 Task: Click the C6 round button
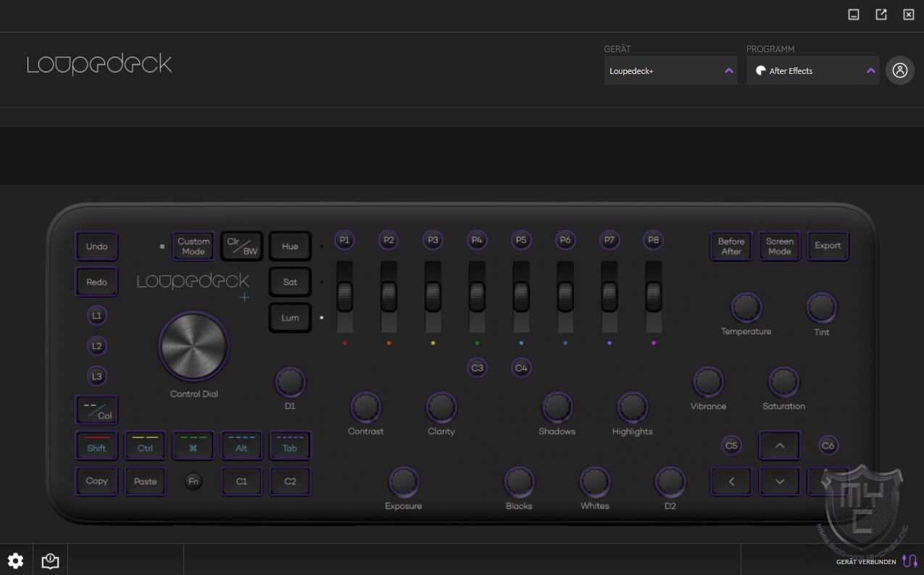coord(828,446)
